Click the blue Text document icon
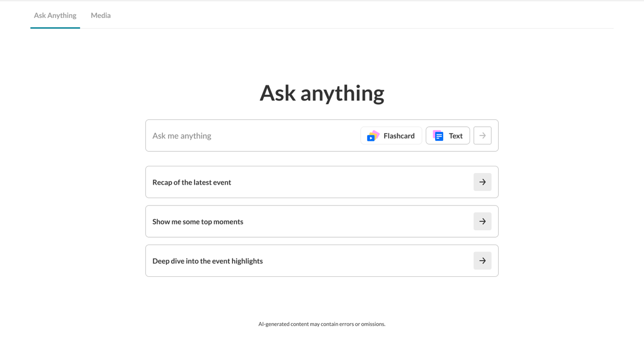Screen dimensions: 644x338 pos(438,136)
